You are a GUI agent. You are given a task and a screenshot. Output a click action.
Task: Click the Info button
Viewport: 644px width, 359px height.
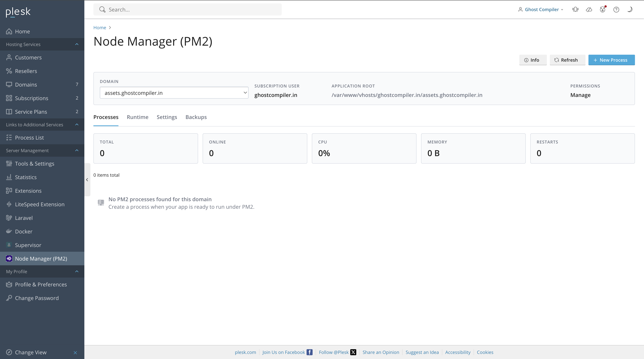[533, 60]
